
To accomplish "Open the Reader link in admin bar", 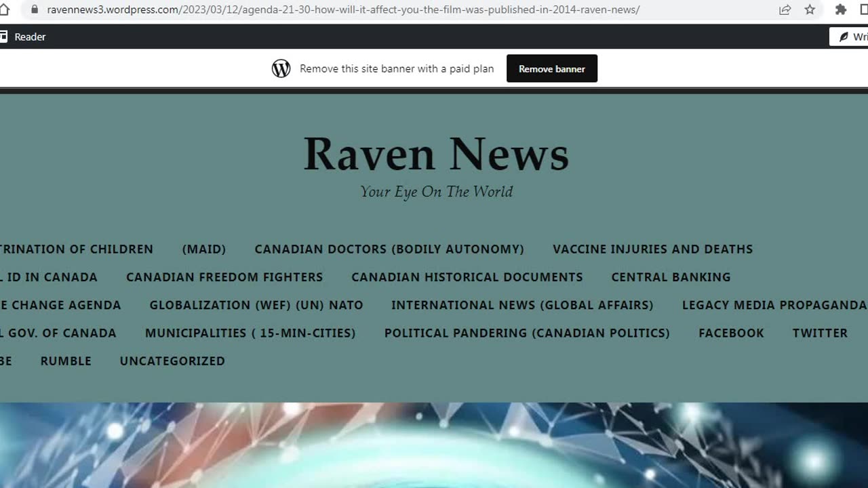I will tap(30, 37).
